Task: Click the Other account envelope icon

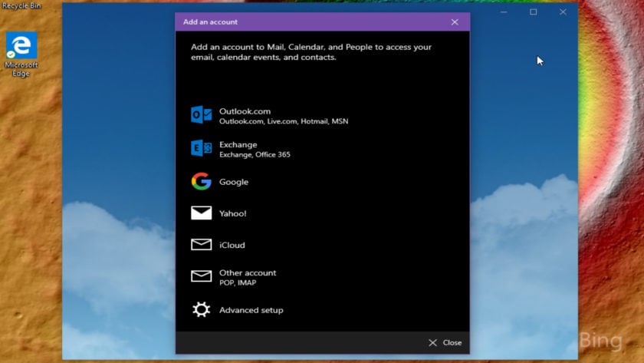Action: point(201,276)
